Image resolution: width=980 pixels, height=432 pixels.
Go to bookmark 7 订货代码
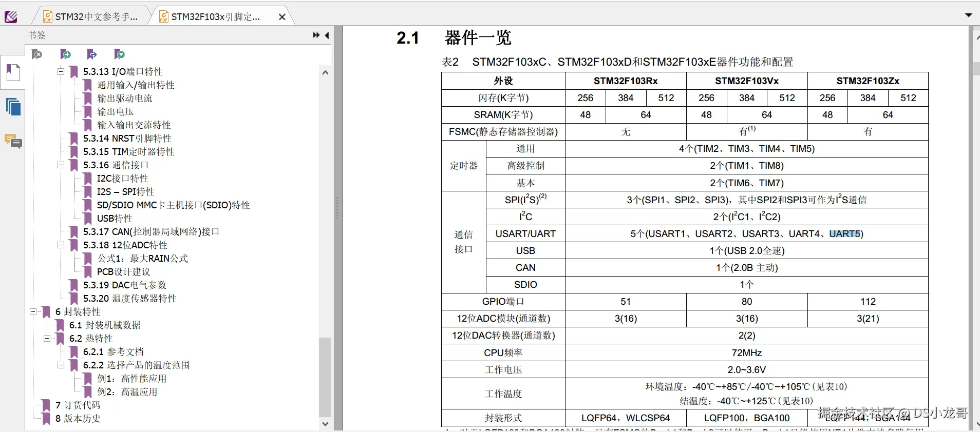[78, 405]
